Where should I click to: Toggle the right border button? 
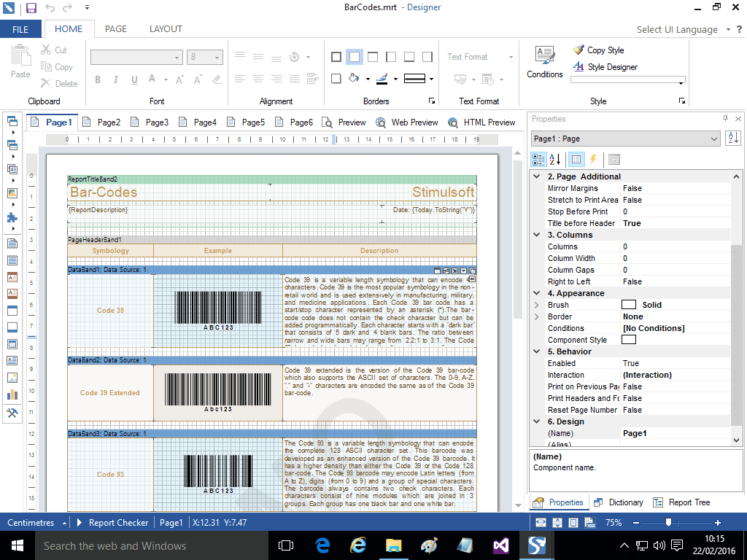coord(427,57)
